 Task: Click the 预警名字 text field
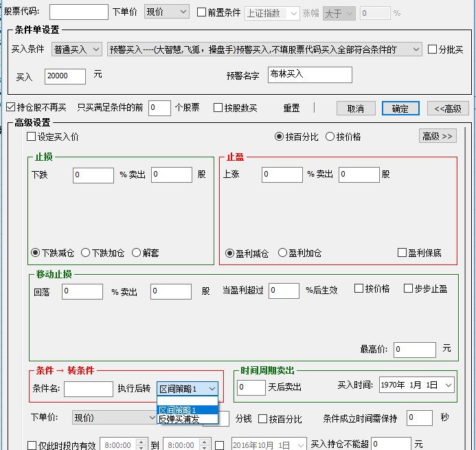[x=309, y=74]
